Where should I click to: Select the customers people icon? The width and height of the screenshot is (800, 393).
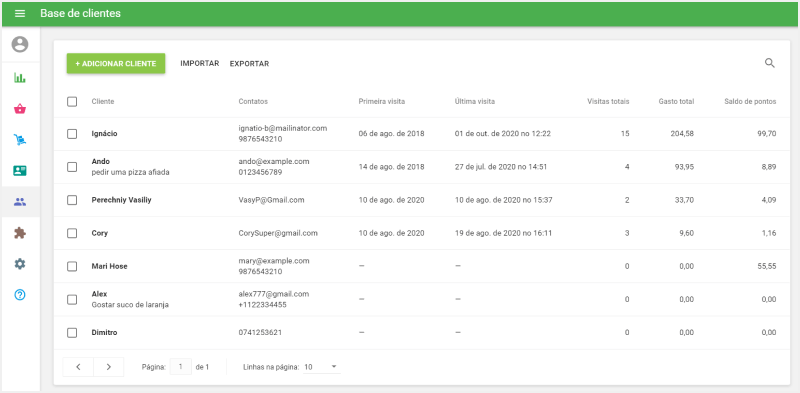(20, 202)
